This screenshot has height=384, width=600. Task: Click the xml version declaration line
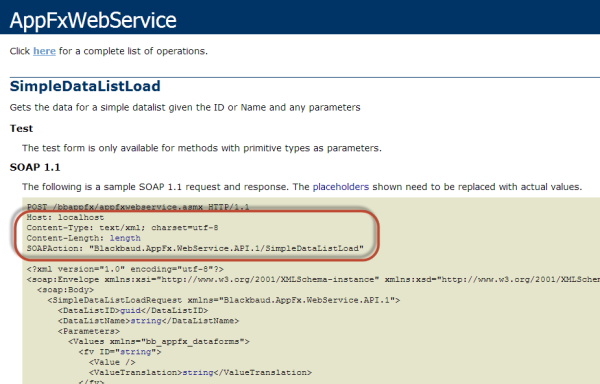[x=125, y=269]
